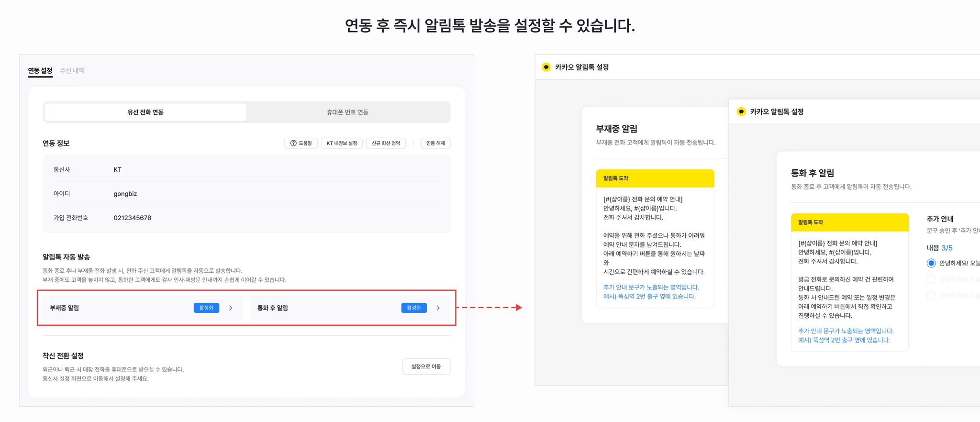This screenshot has height=422, width=980.
Task: Click blue 추가 안내 문구 text in 부재중 알림 window
Action: click(651, 292)
